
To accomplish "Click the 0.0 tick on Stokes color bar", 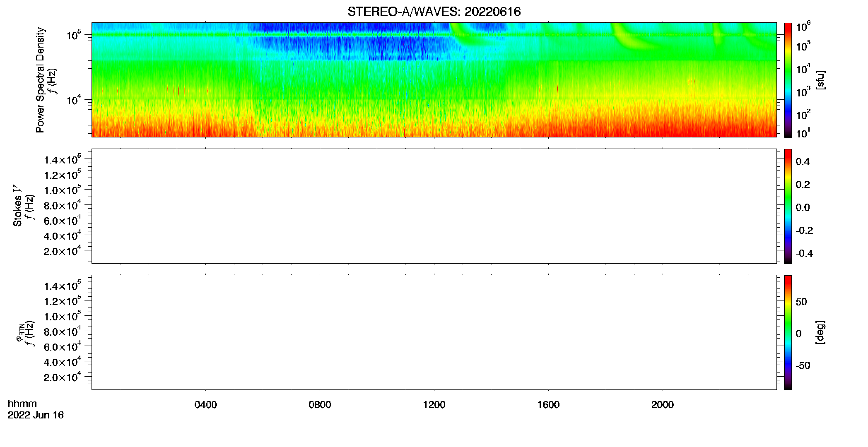I will (803, 207).
